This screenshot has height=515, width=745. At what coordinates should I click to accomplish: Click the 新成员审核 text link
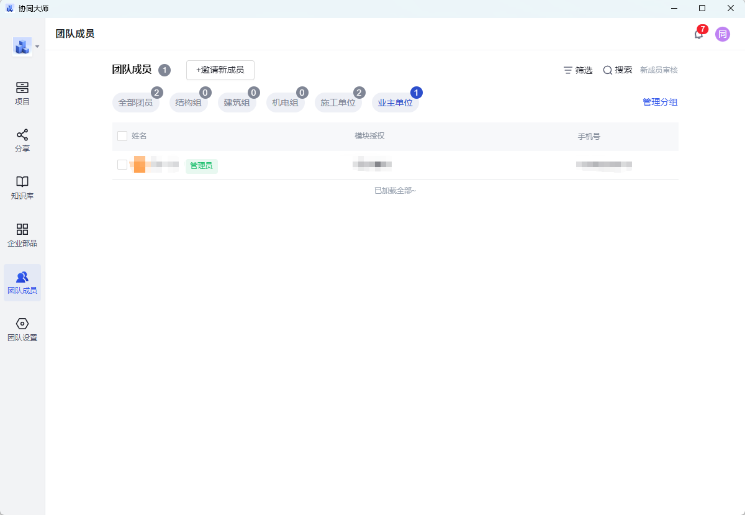tap(659, 70)
